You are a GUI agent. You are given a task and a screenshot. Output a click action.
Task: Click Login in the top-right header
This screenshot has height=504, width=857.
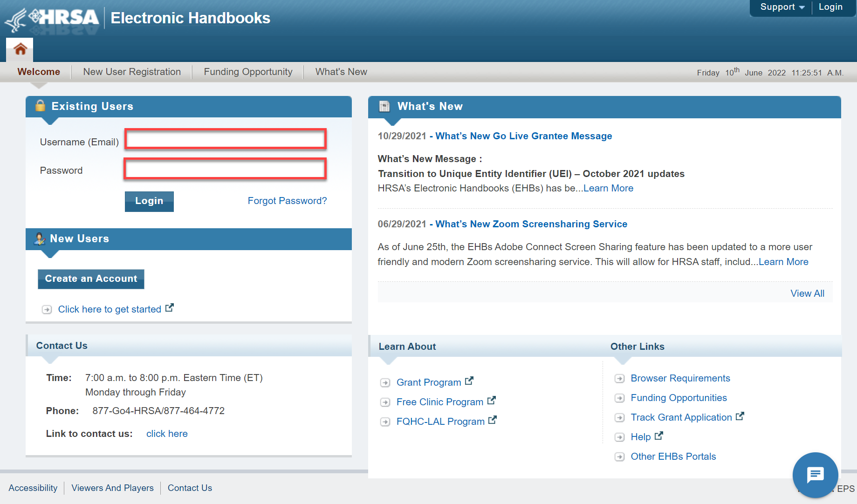point(830,7)
